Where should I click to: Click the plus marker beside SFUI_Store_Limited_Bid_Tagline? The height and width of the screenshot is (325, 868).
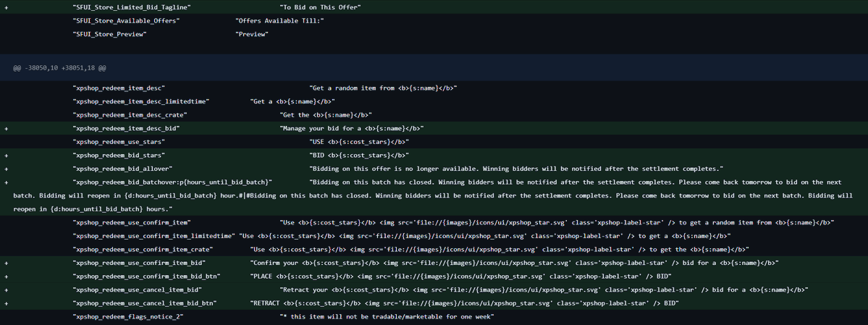click(x=6, y=7)
